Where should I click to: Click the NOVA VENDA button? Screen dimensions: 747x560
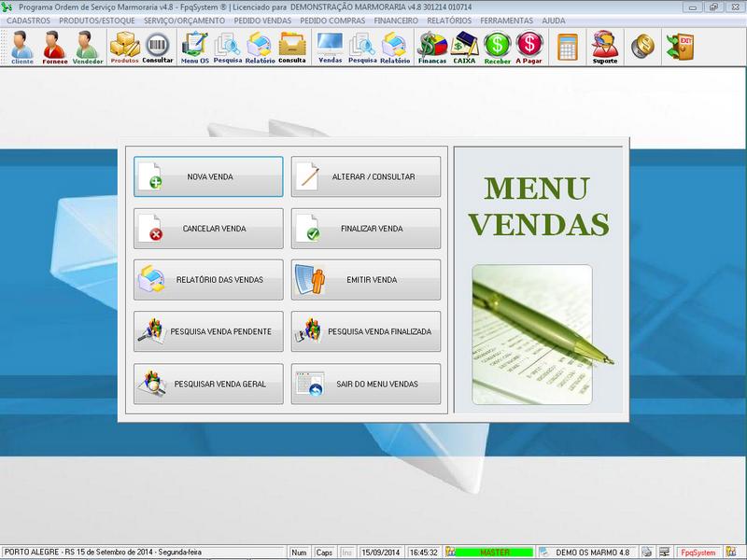(x=208, y=176)
